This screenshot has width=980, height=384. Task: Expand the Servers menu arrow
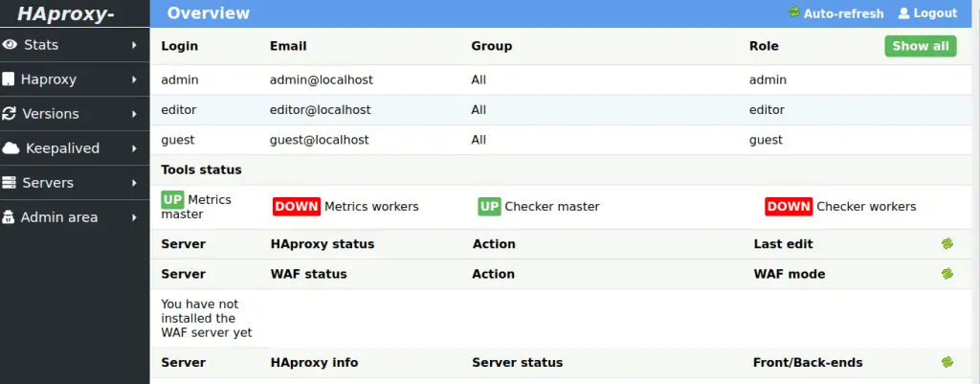[x=134, y=183]
